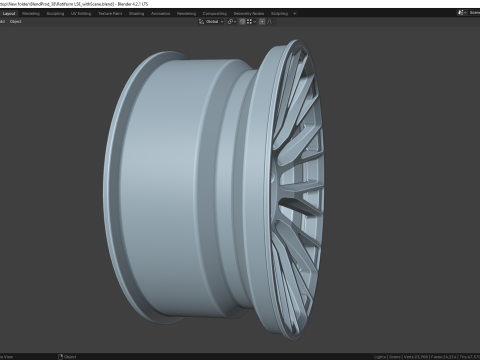Click the Scene name field
Screen dimensions: 480x360
tap(474, 13)
